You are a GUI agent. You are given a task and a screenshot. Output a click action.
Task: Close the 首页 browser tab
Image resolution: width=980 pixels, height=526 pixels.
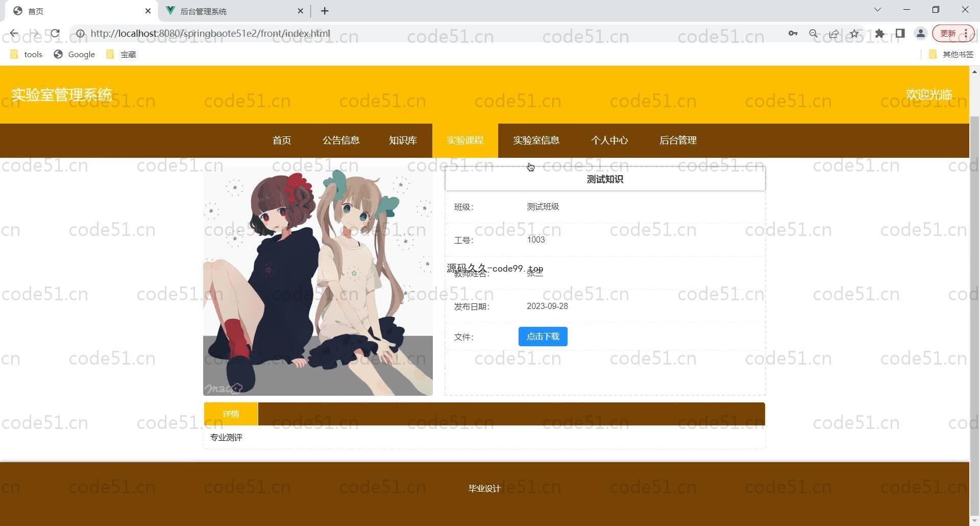[x=148, y=11]
